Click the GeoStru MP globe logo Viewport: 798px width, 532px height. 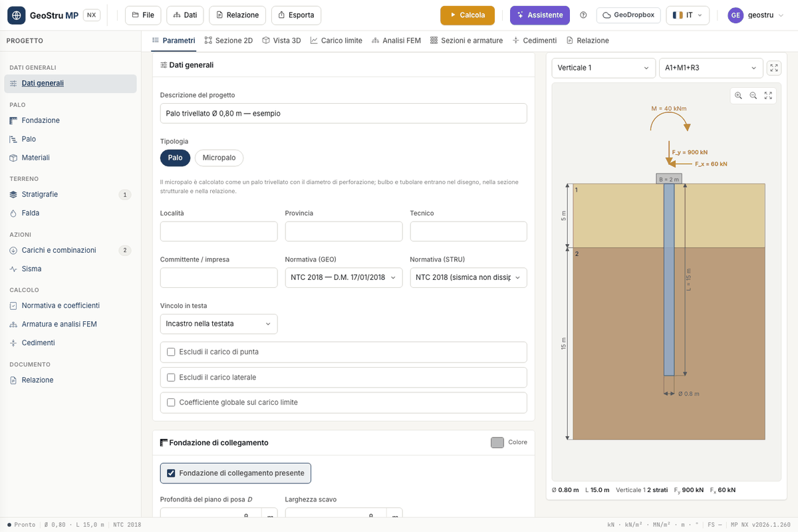(16, 15)
